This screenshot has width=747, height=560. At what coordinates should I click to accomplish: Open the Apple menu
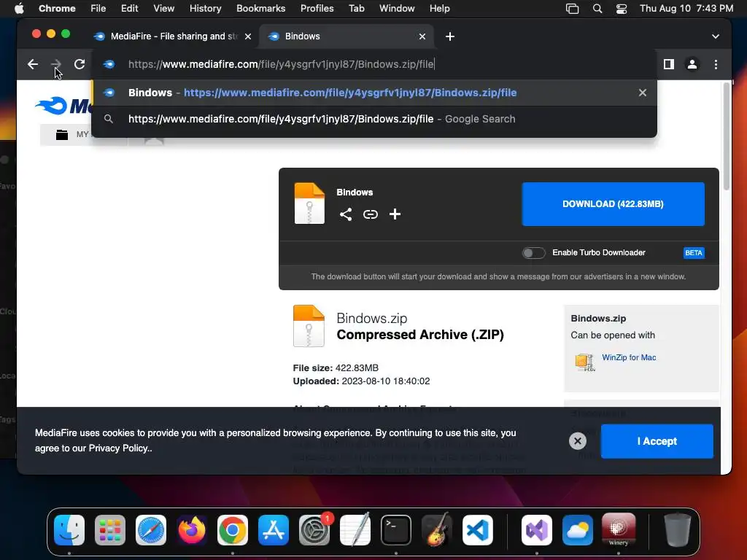click(x=19, y=9)
